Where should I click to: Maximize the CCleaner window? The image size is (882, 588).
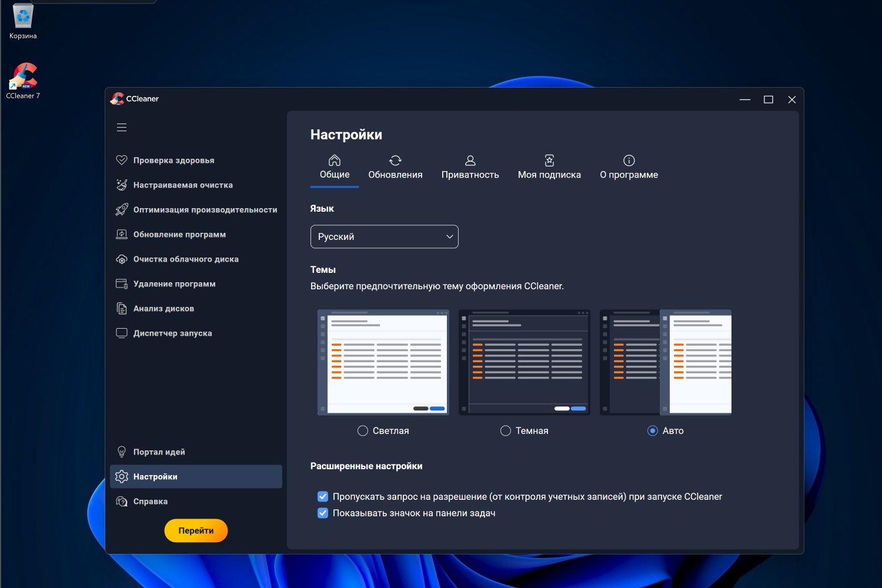pyautogui.click(x=769, y=99)
